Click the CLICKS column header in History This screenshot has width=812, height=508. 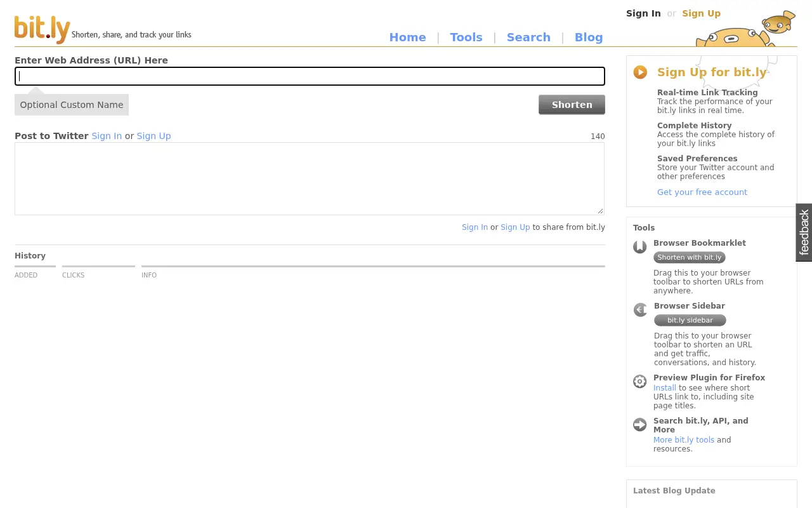click(x=74, y=275)
